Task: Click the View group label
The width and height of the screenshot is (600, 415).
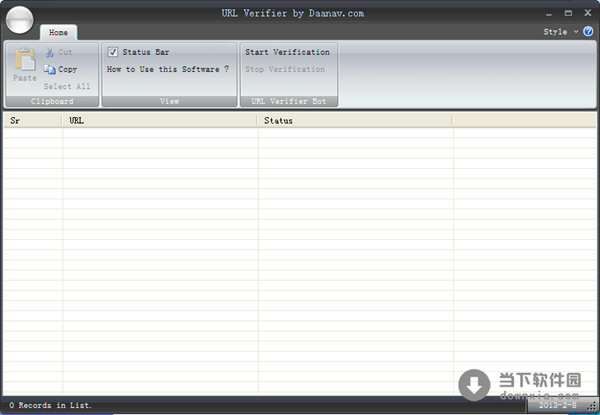Action: pyautogui.click(x=169, y=101)
